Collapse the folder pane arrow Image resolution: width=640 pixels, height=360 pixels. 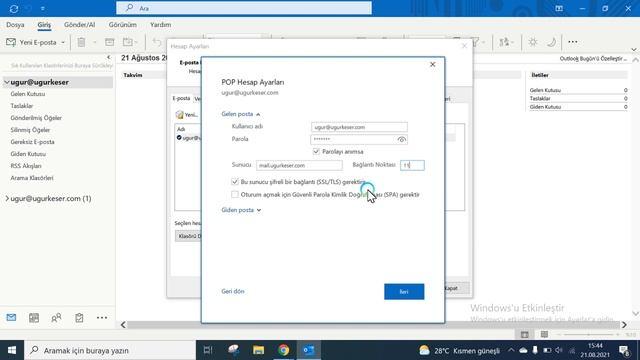click(x=109, y=57)
